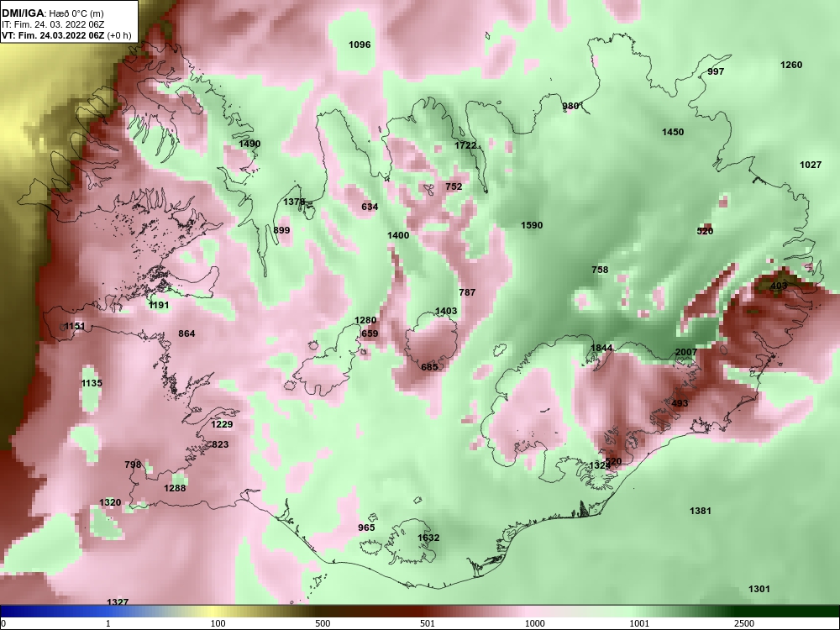The image size is (840, 630).
Task: Click the 493 height label
Action: pos(680,403)
